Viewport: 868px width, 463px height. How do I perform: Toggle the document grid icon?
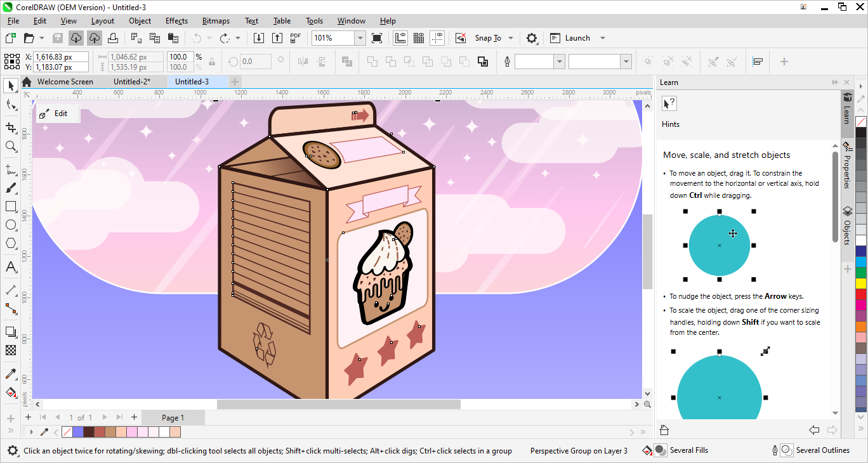pos(419,38)
